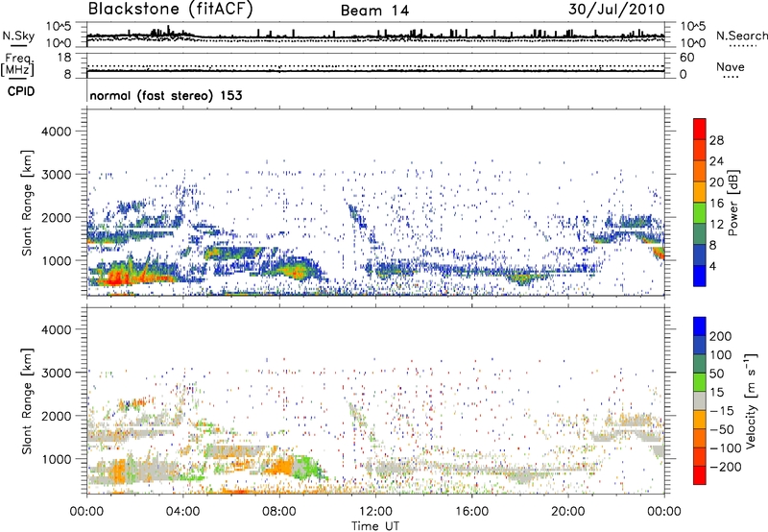This screenshot has height=532, width=768.
Task: Click the orange Power colorbar segment between 20 and 24
Action: 700,172
